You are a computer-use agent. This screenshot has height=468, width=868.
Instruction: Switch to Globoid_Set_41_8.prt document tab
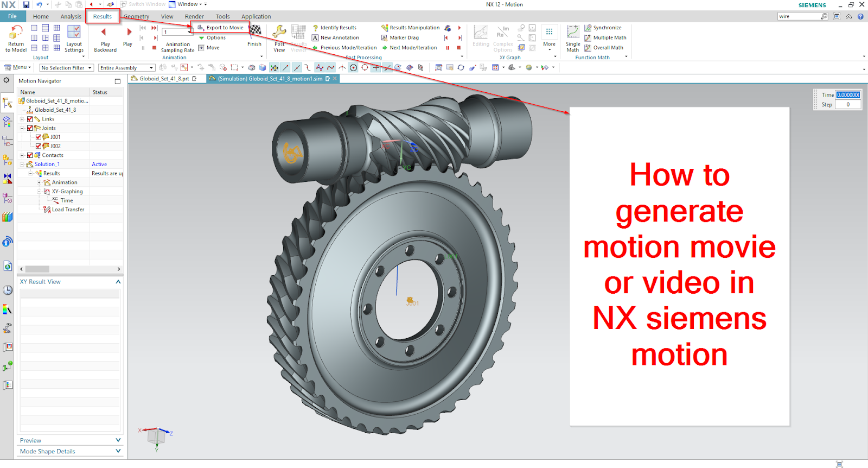click(x=164, y=79)
